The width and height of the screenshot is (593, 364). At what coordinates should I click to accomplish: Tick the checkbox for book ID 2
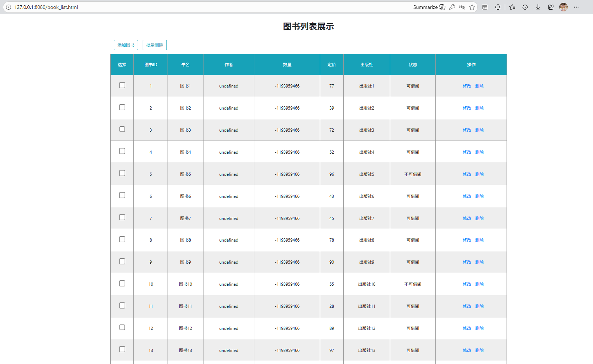122,107
